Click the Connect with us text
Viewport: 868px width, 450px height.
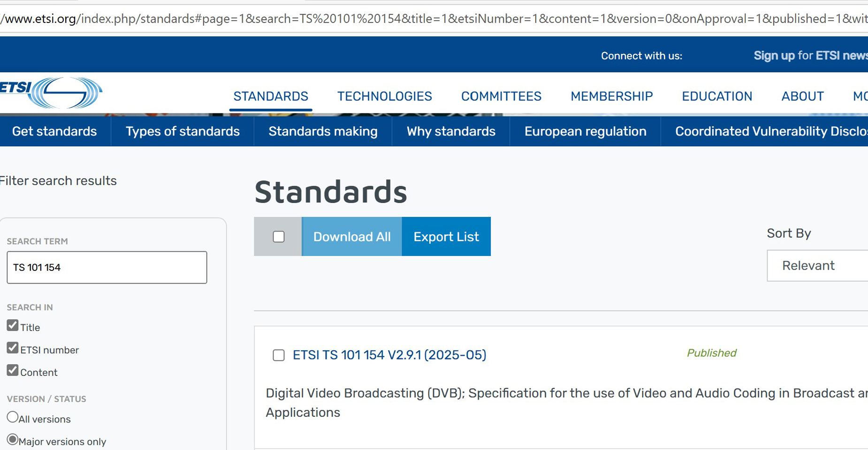point(641,56)
